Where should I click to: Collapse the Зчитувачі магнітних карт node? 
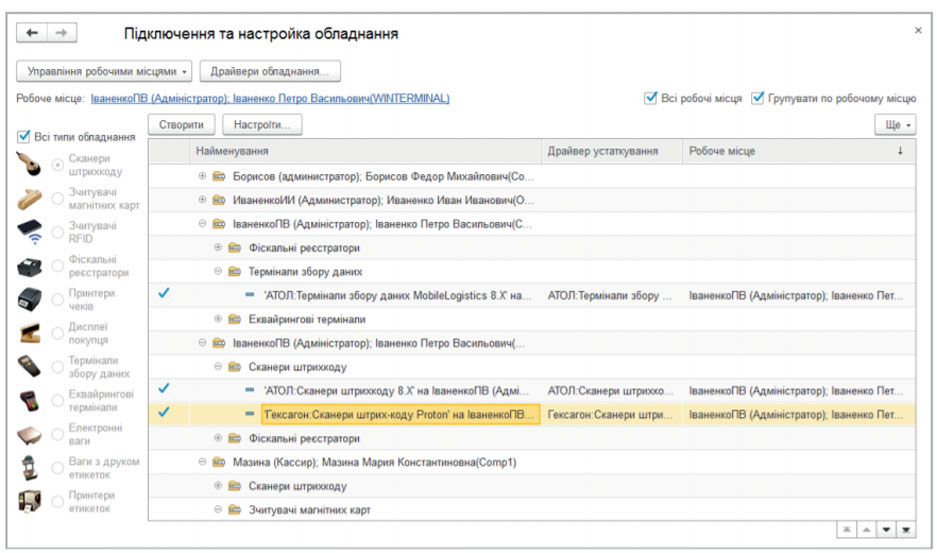point(218,509)
